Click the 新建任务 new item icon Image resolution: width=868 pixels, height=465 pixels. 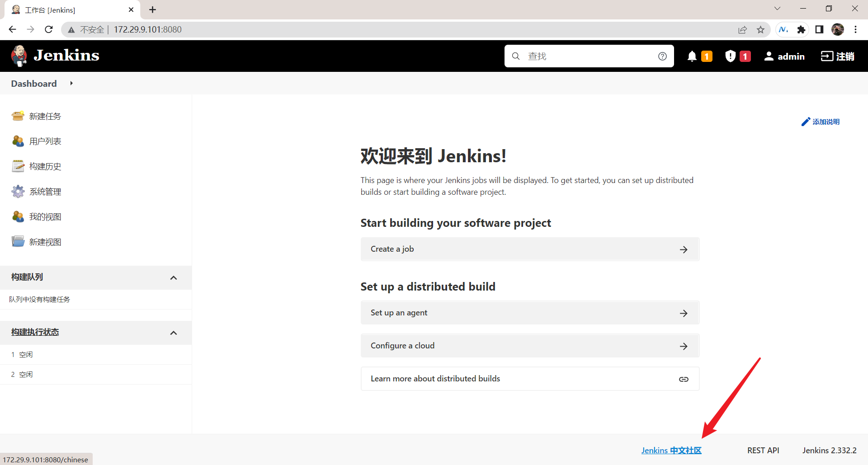click(x=18, y=116)
